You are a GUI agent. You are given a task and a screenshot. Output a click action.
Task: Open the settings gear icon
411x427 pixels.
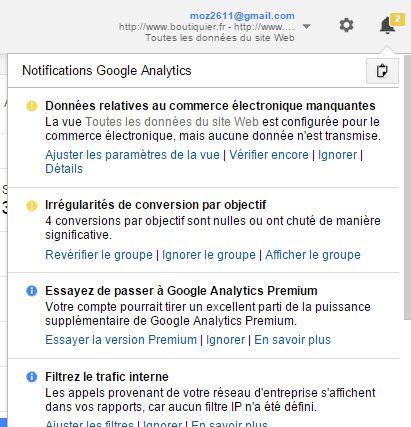346,25
